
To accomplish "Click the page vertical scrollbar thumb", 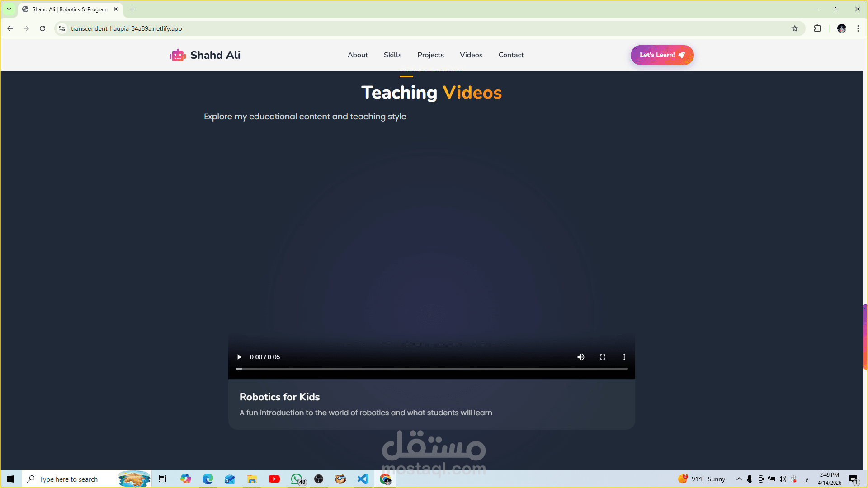I will (865, 337).
